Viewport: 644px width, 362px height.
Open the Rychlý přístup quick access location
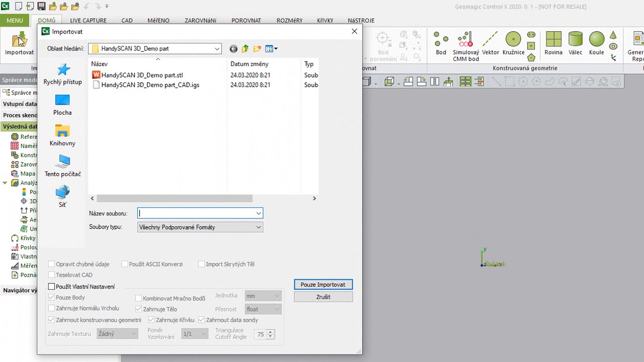(62, 74)
